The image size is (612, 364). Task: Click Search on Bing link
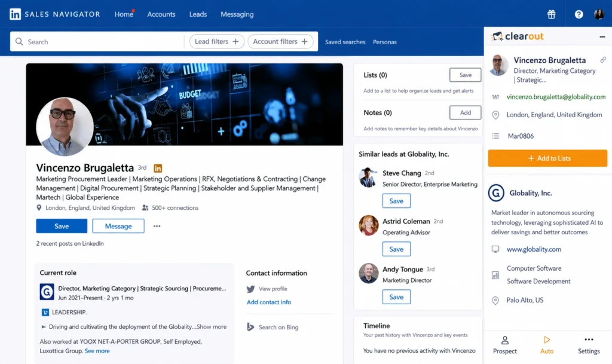point(279,327)
